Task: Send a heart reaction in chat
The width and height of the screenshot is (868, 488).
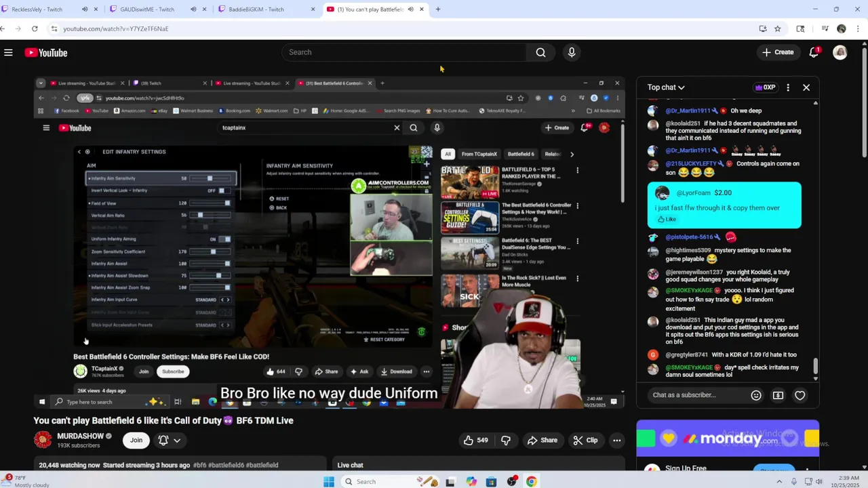Action: [x=800, y=395]
